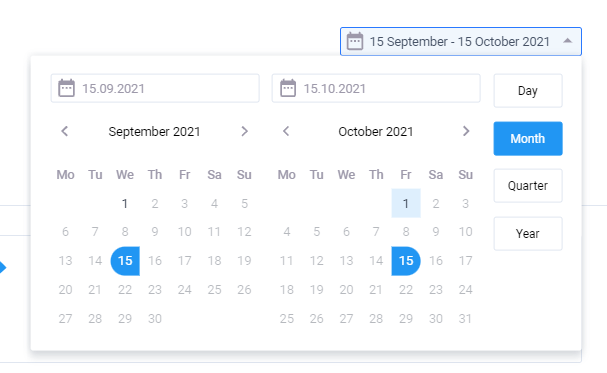Select October 15 in the calendar
The image size is (607, 373).
point(406,261)
